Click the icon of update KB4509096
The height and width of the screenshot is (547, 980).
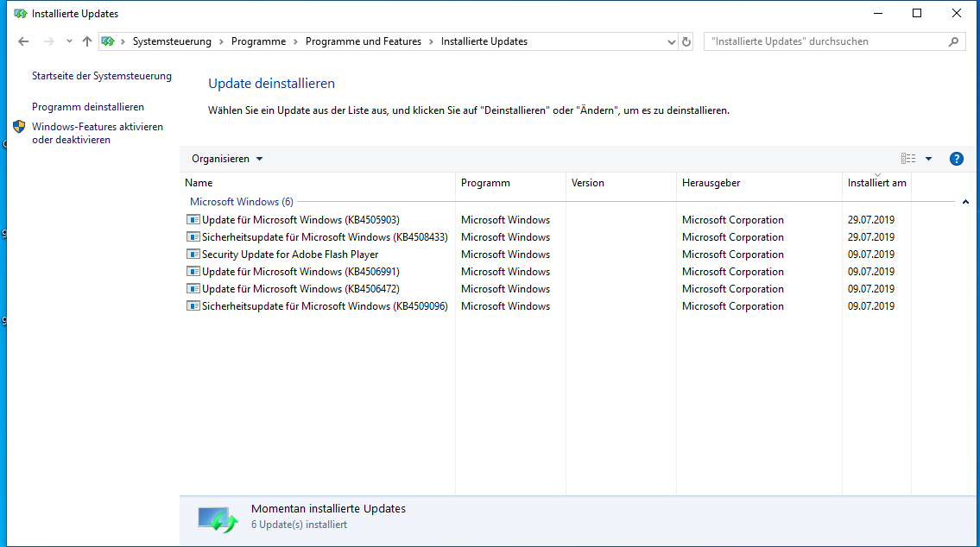(193, 306)
